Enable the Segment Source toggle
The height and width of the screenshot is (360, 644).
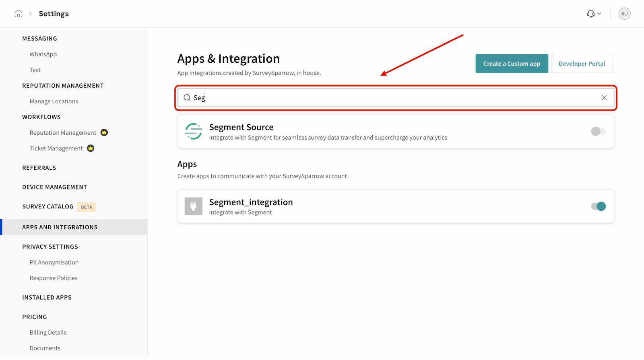coord(598,132)
